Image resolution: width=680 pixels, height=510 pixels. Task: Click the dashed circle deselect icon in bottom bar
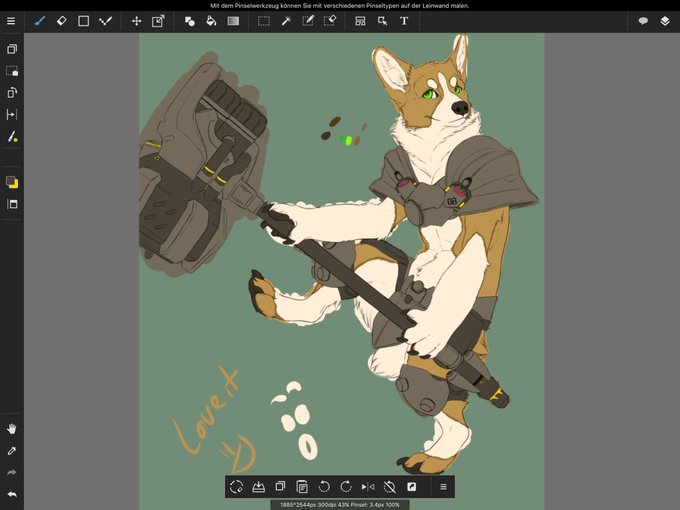tap(236, 487)
